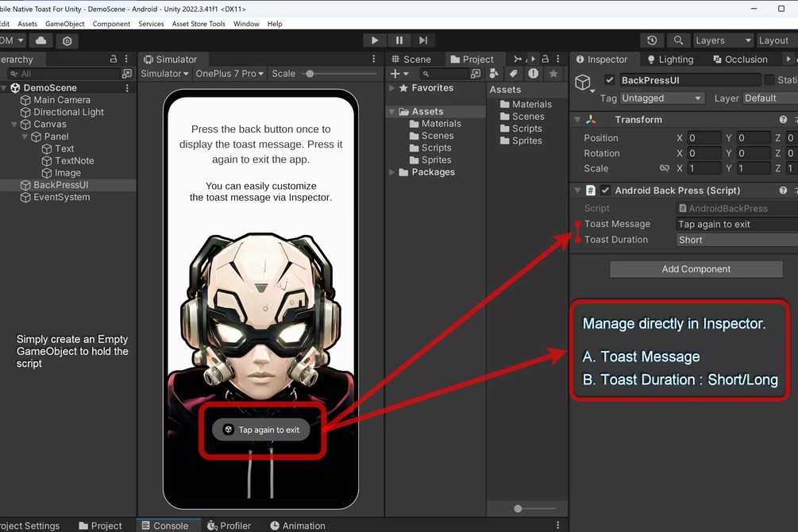Collapse the Panel tree node
Screen dimensions: 798x532
coord(25,137)
